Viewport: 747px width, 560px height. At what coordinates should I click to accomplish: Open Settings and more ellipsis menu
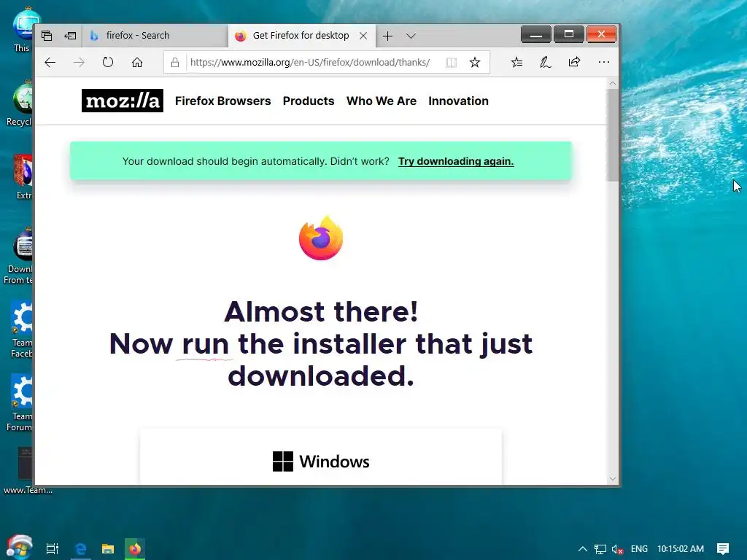[603, 63]
